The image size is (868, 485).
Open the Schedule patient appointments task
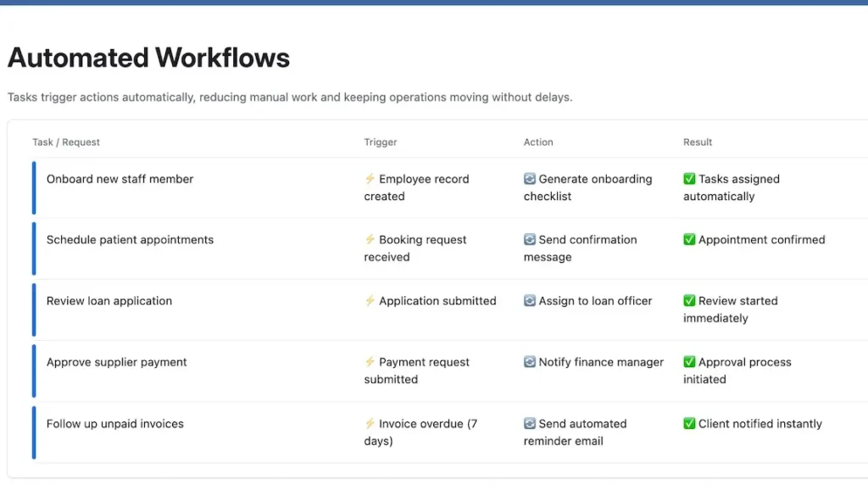point(130,240)
